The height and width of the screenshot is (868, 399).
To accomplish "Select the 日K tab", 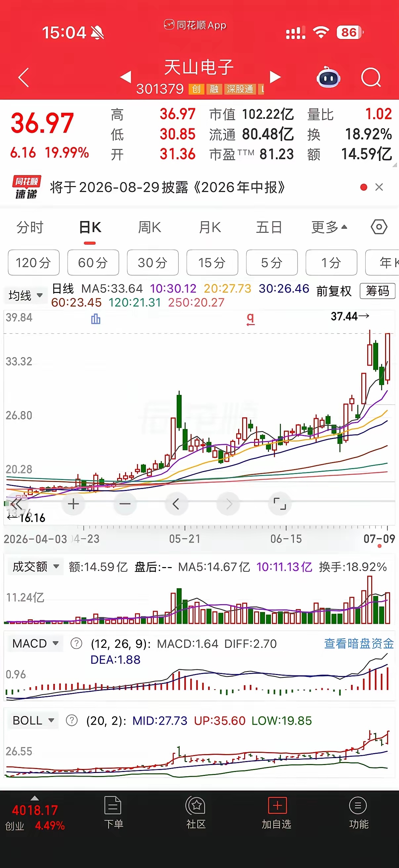I will tap(90, 227).
